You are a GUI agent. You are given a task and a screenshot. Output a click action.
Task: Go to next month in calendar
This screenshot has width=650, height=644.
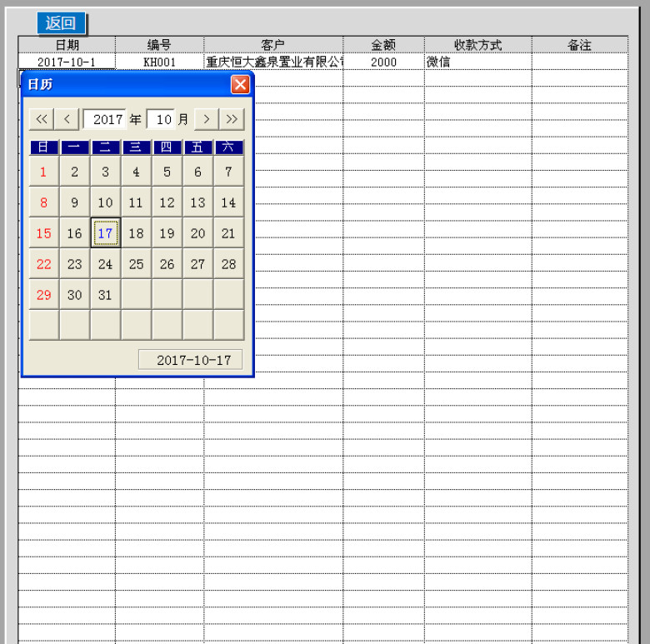click(x=206, y=119)
